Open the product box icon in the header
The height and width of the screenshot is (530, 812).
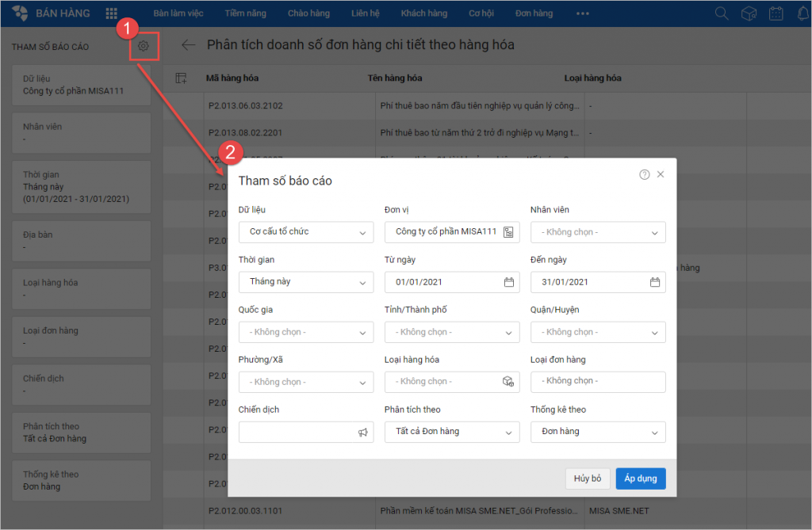tap(749, 13)
